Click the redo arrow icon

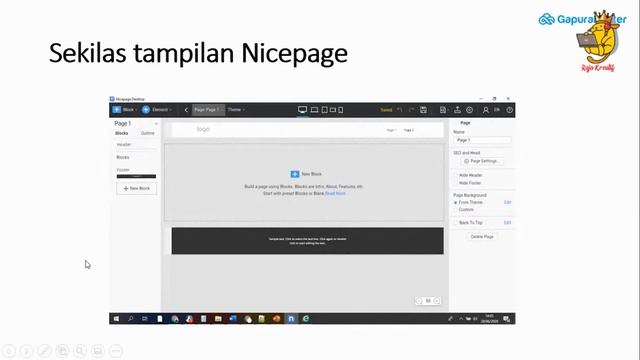point(411,110)
